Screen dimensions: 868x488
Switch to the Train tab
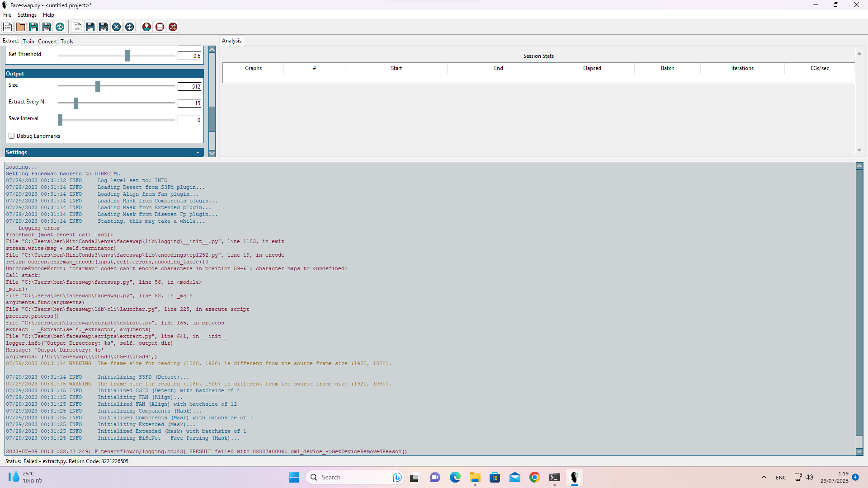[28, 41]
